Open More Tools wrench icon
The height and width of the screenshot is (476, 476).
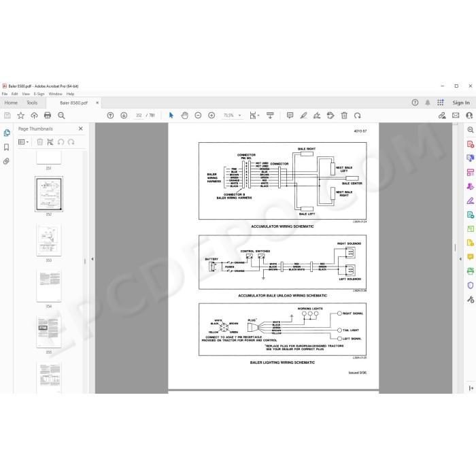point(471,300)
